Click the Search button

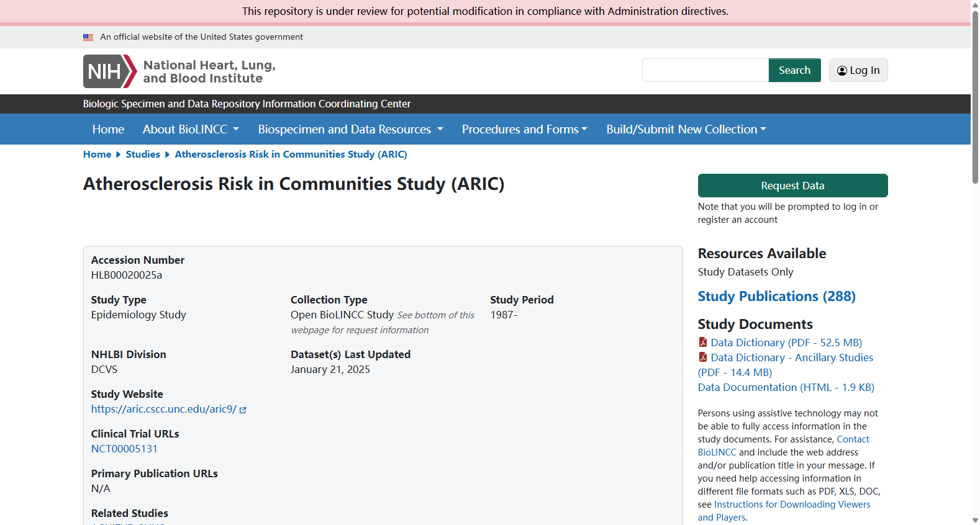(x=794, y=70)
